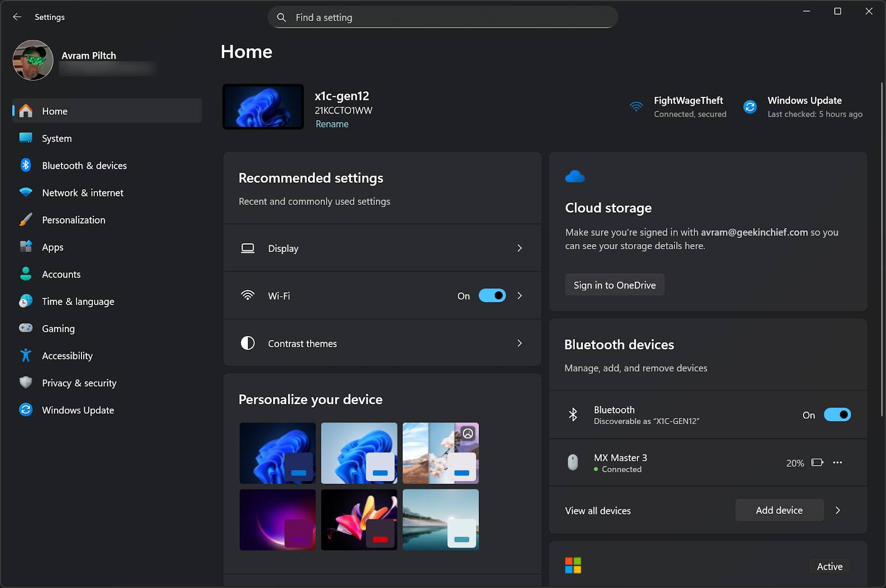Go to Time & language

tap(107, 301)
